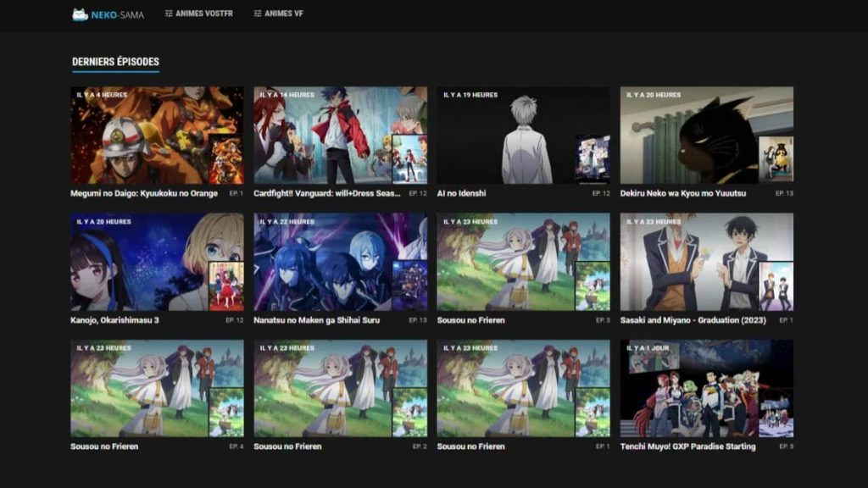Click the 'Il y a 22 heures' label on Nanatsu no Maken
This screenshot has width=868, height=488.
(287, 221)
